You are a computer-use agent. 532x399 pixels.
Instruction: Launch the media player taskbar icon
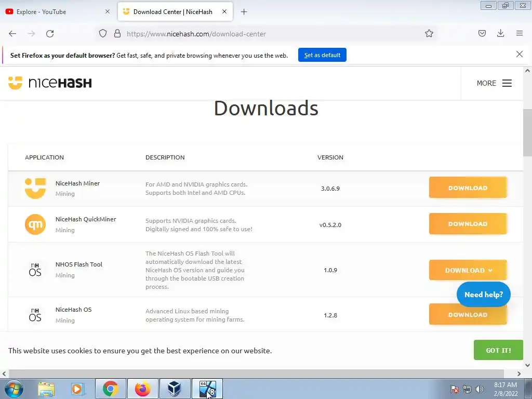tap(78, 389)
